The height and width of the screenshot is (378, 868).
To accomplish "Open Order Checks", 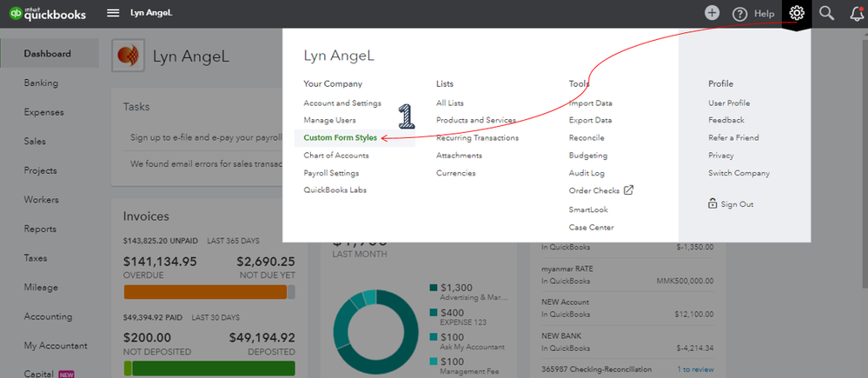I will point(594,190).
